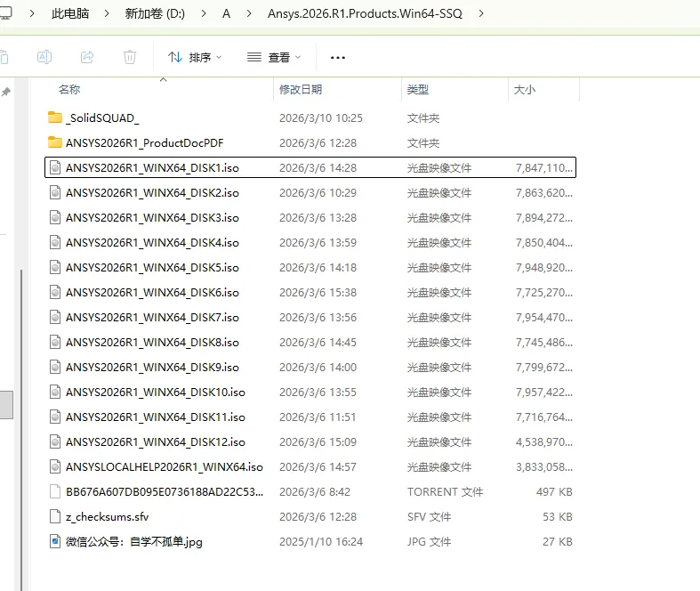Click the type text JPG 文件
This screenshot has height=591, width=700.
pyautogui.click(x=429, y=542)
